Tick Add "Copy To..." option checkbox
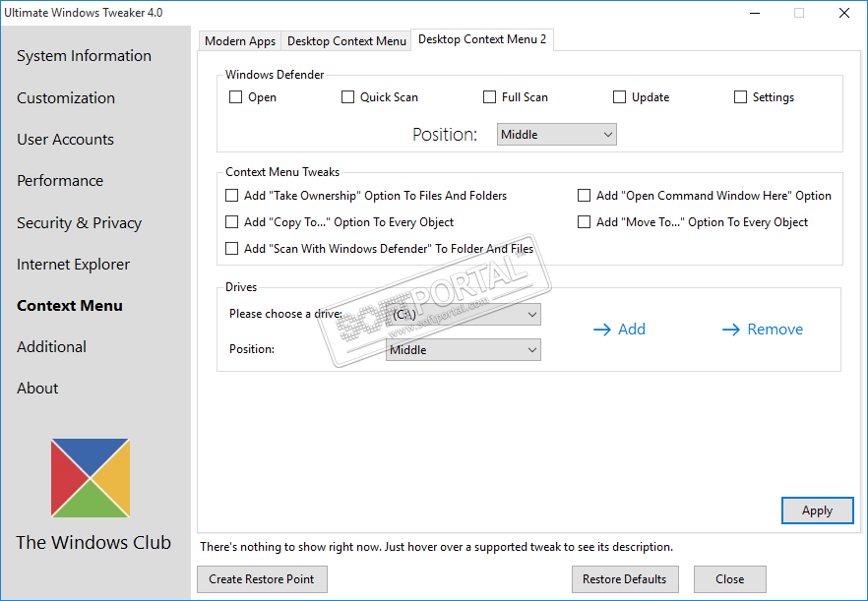The height and width of the screenshot is (601, 868). tap(232, 222)
